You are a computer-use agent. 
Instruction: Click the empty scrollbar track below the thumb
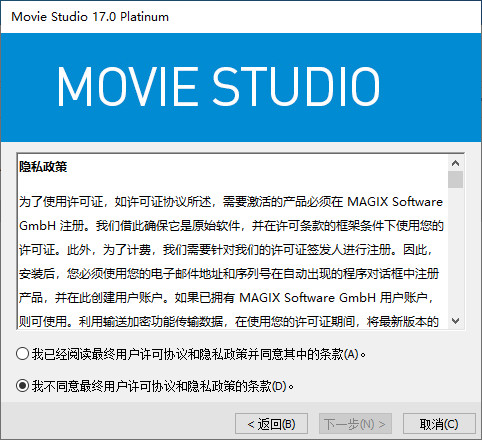tap(455, 251)
